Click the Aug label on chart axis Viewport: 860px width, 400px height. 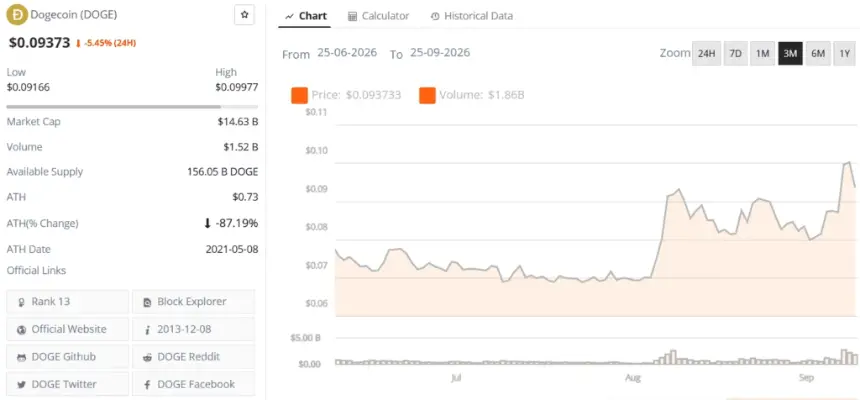(633, 378)
